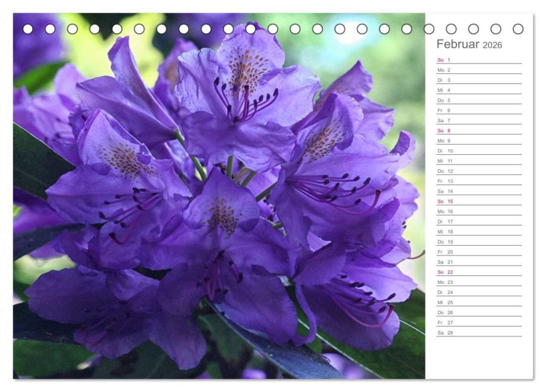The image size is (546, 392).
Task: Click the So 8 date entry
Action: click(479, 131)
